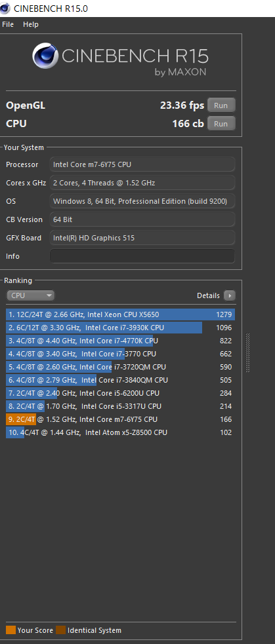Click the panel splitter grip handle
This screenshot has width=275, height=644.
coord(247,353)
